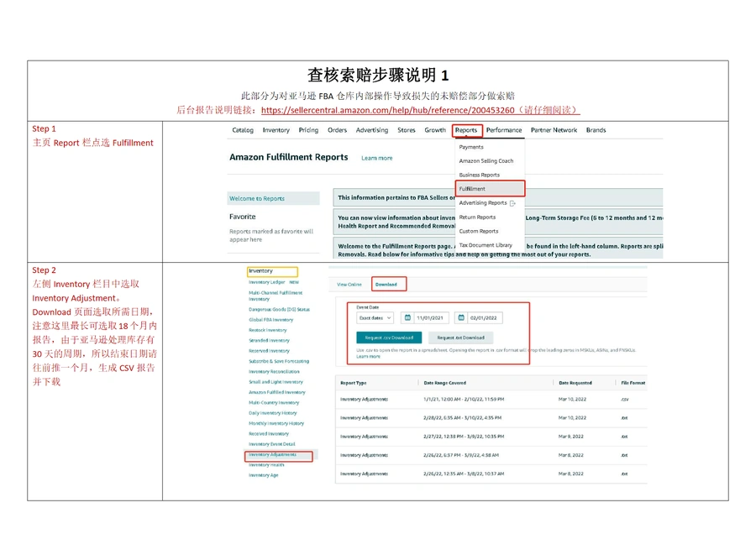This screenshot has width=756, height=534.
Task: Open the Partner Network navigation menu
Action: (554, 130)
